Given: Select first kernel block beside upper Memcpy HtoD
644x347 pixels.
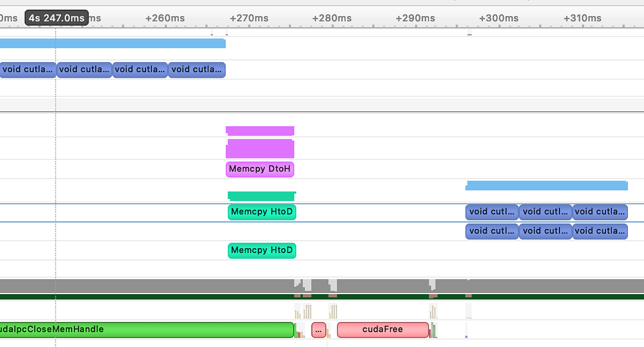Looking at the screenshot, I should (x=492, y=212).
